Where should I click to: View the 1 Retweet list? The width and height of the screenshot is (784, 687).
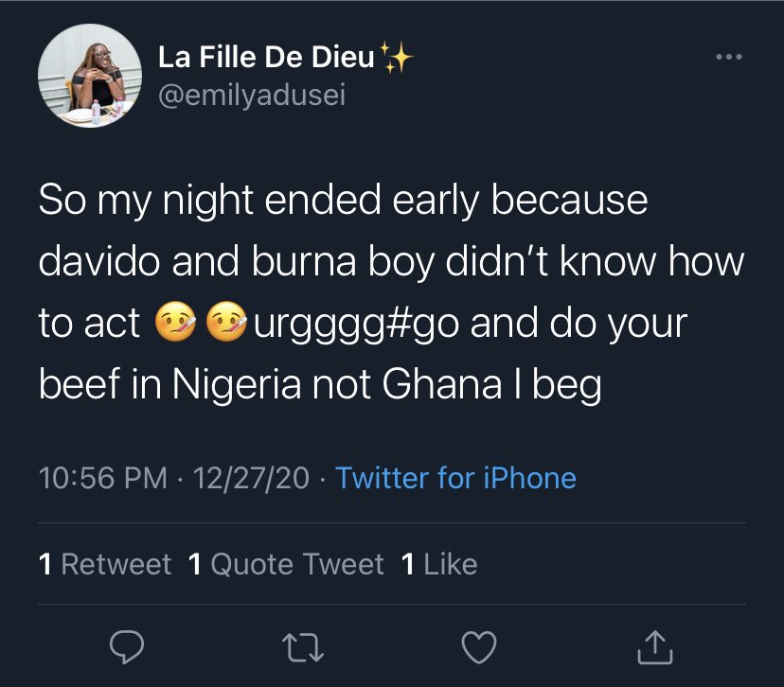click(104, 565)
